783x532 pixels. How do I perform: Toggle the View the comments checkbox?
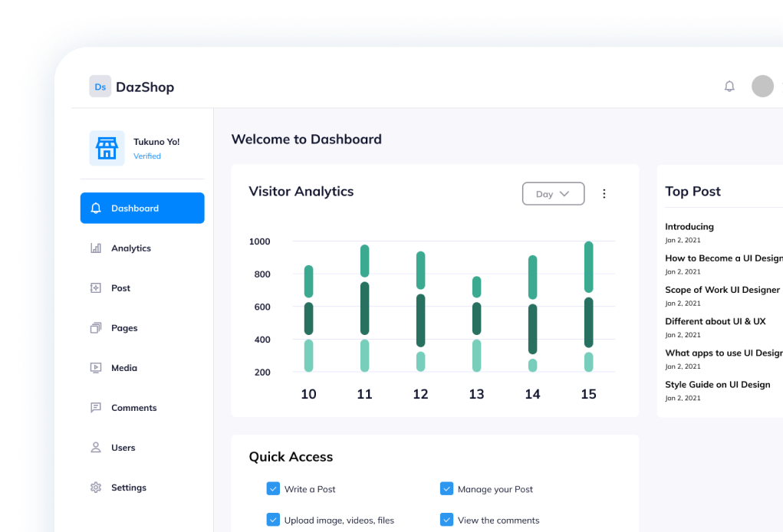pyautogui.click(x=446, y=520)
